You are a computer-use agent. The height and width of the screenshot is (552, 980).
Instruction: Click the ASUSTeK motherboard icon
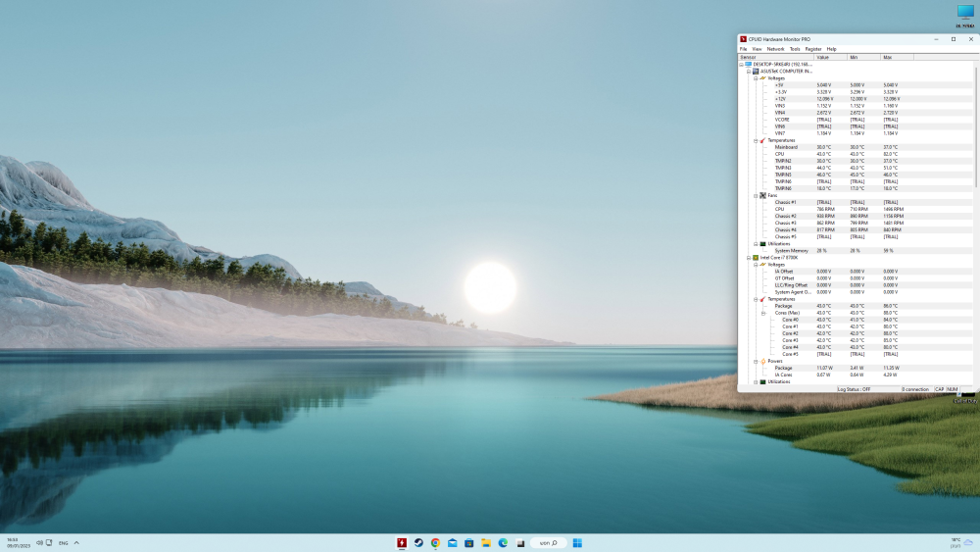coord(756,72)
